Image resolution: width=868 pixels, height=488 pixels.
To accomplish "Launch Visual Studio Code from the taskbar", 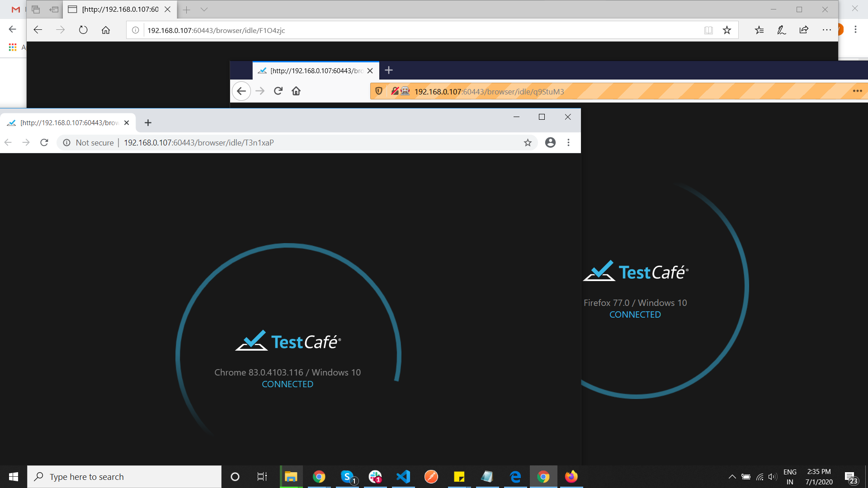I will click(403, 477).
